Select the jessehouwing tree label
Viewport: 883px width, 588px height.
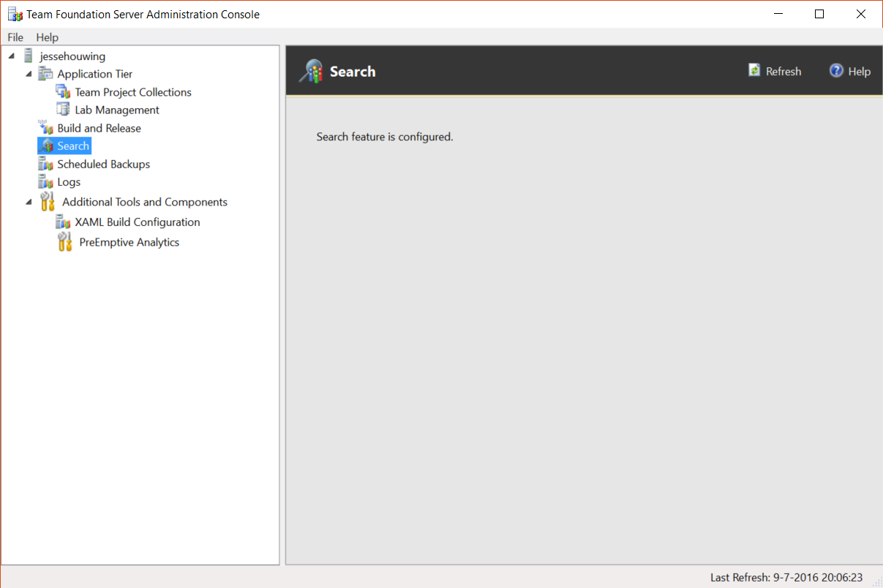tap(73, 56)
